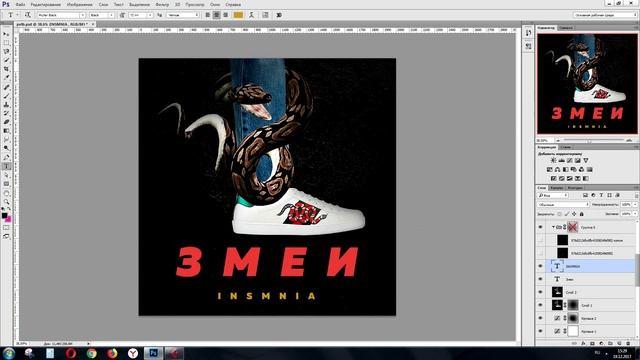This screenshot has width=640, height=360.
Task: Select the Rectangular Marquee tool
Action: click(x=6, y=43)
